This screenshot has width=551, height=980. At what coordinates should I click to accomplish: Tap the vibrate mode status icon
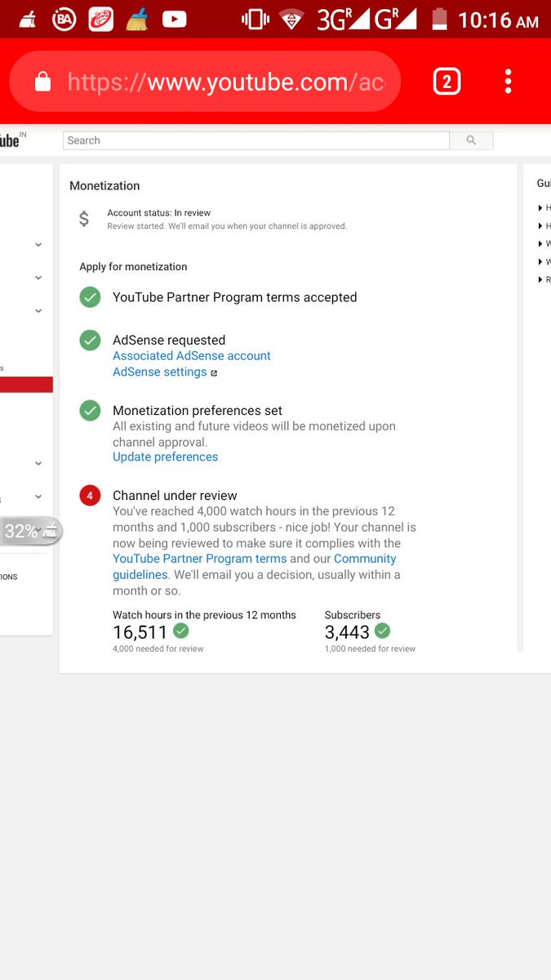(255, 19)
